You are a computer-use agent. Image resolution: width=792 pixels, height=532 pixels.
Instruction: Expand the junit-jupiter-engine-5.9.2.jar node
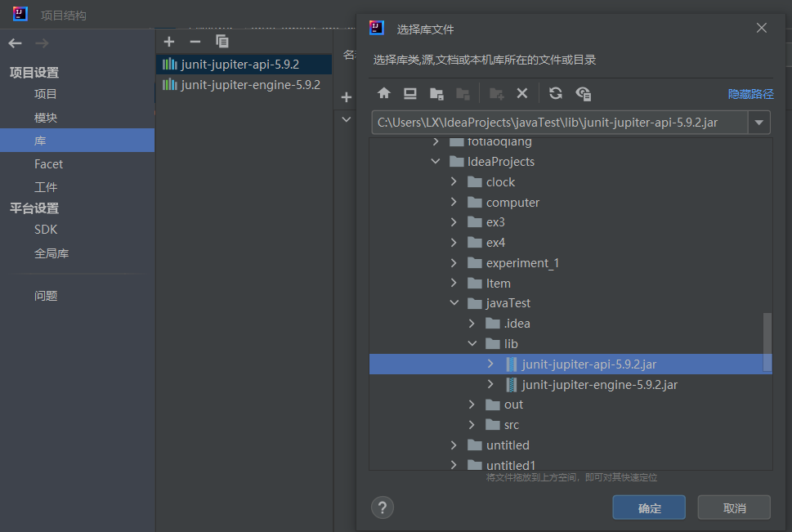pyautogui.click(x=490, y=384)
